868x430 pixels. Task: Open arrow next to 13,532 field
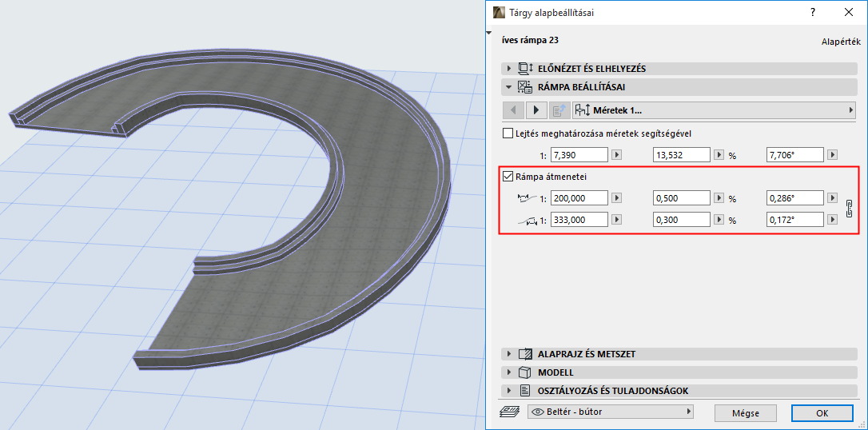[719, 155]
